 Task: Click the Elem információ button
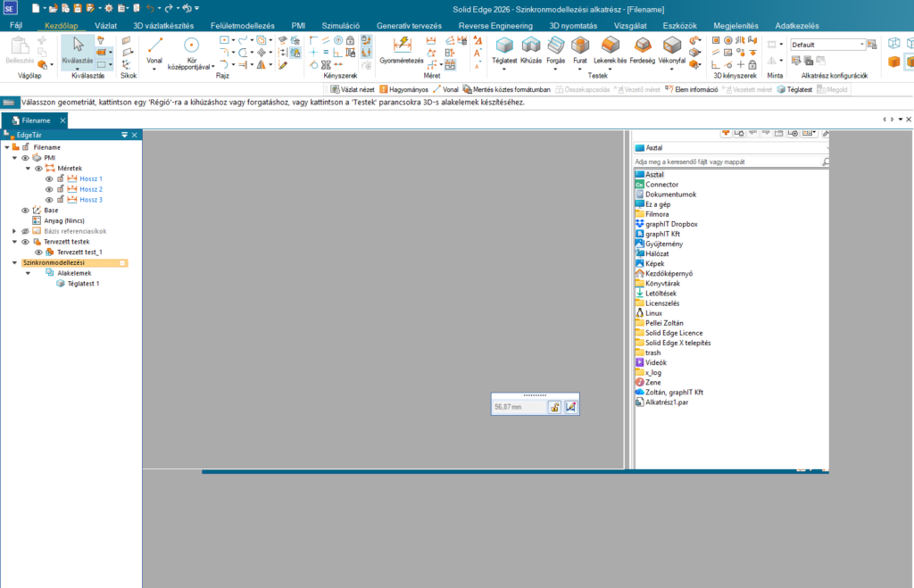click(x=691, y=89)
